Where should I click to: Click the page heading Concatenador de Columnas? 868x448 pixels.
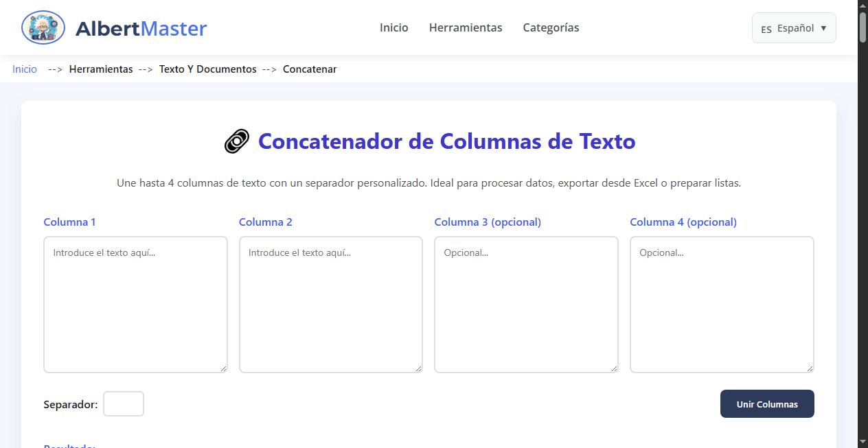[x=446, y=141]
